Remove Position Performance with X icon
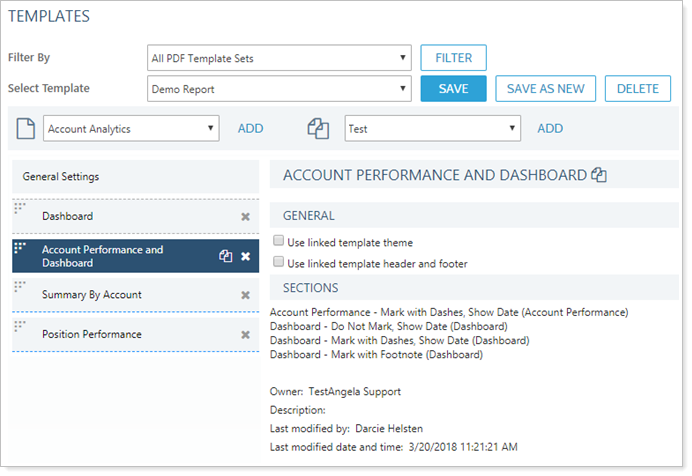 tap(245, 334)
